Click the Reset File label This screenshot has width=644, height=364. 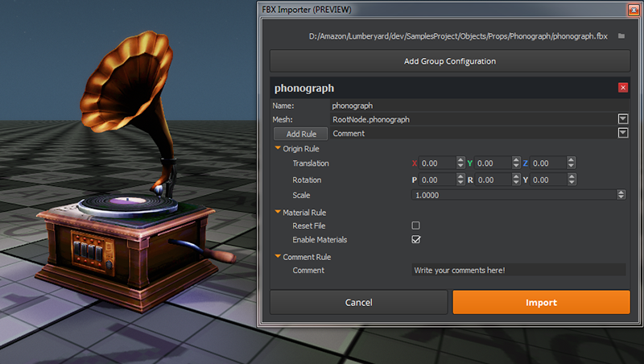tap(308, 225)
